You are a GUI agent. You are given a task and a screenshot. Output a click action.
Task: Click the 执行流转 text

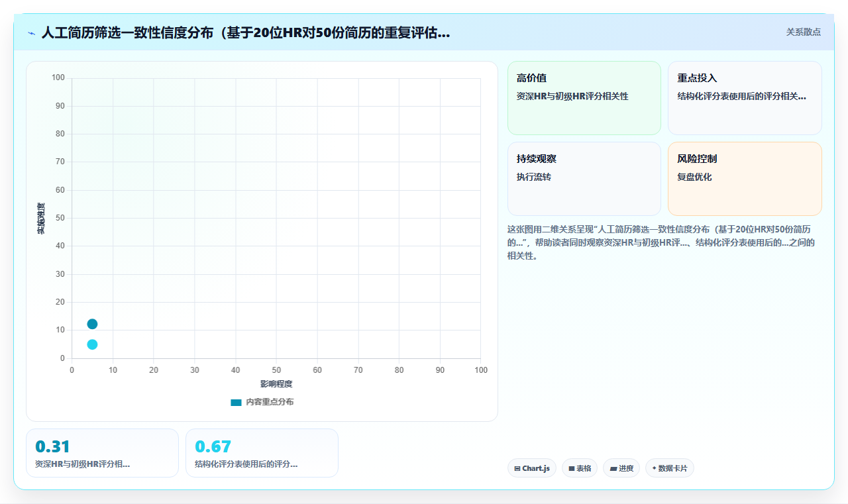click(534, 177)
